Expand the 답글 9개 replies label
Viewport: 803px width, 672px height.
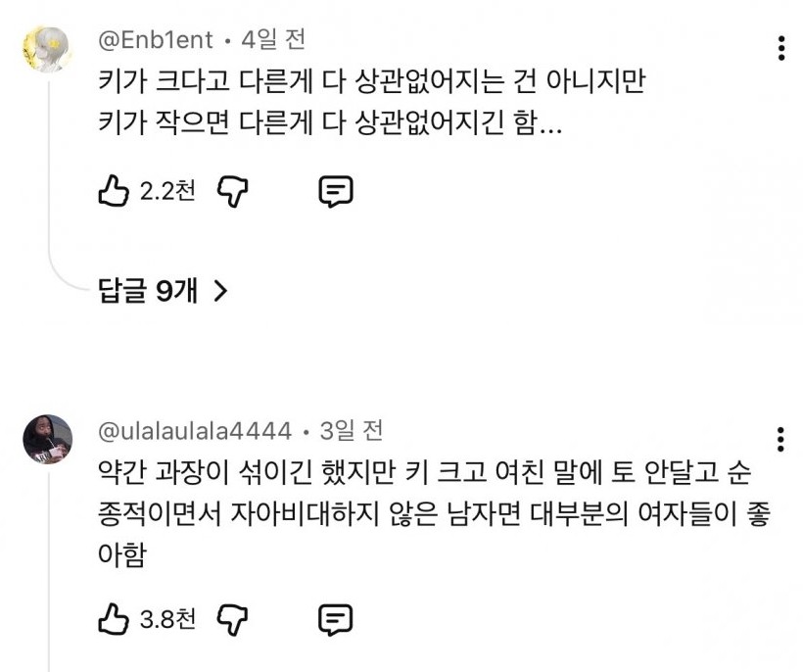(x=149, y=290)
